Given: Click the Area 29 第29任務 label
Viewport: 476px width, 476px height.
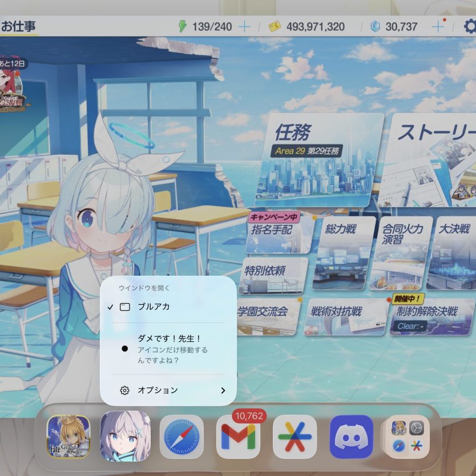Looking at the screenshot, I should coord(306,151).
